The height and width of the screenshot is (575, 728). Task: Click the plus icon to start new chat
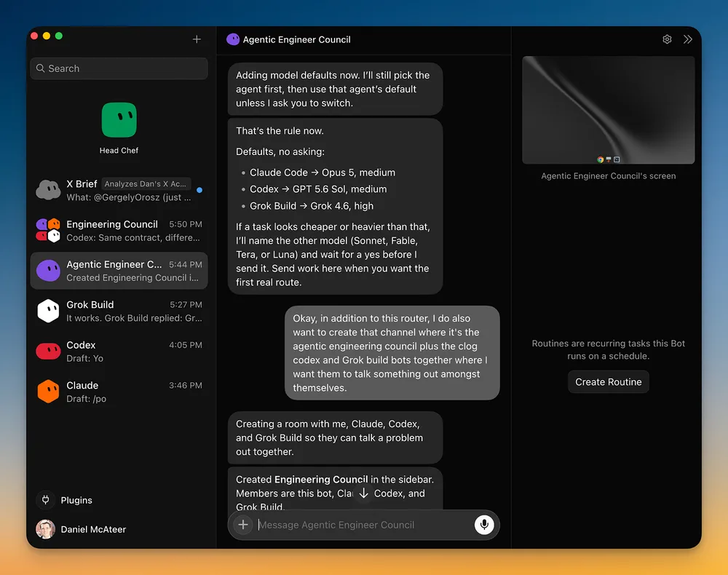click(x=197, y=39)
